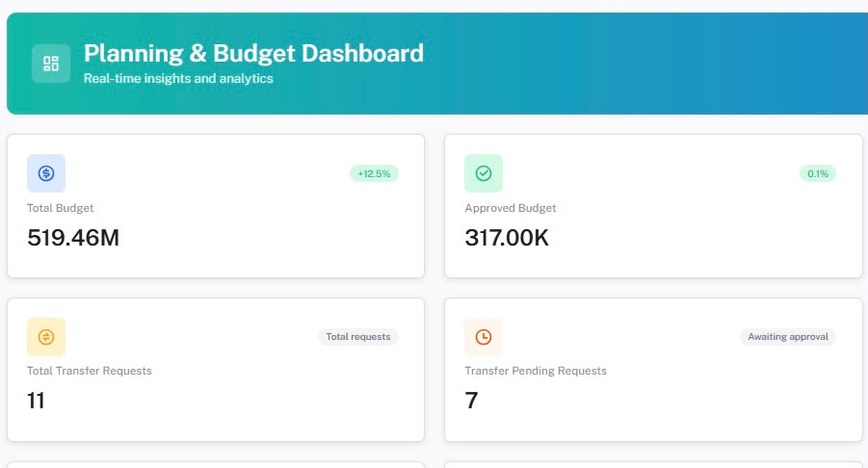The width and height of the screenshot is (868, 468).
Task: Click the 'Total Transfer Requests' label
Action: pos(90,371)
